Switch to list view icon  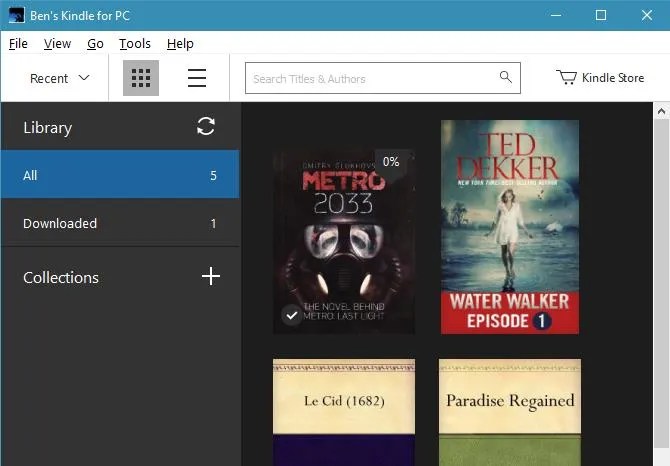point(197,78)
